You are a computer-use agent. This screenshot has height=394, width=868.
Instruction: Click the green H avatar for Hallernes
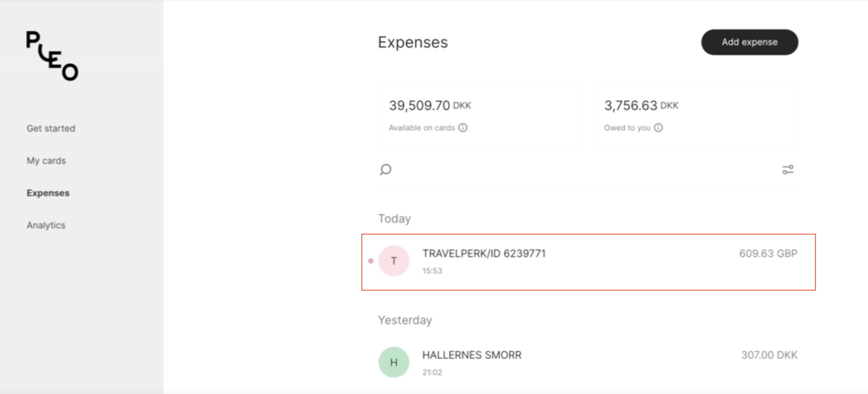(394, 362)
